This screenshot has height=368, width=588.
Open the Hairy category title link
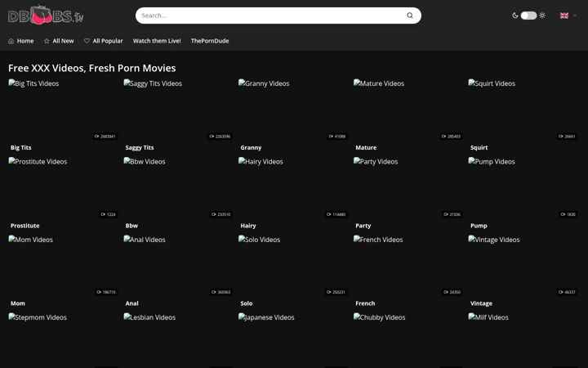pyautogui.click(x=248, y=226)
